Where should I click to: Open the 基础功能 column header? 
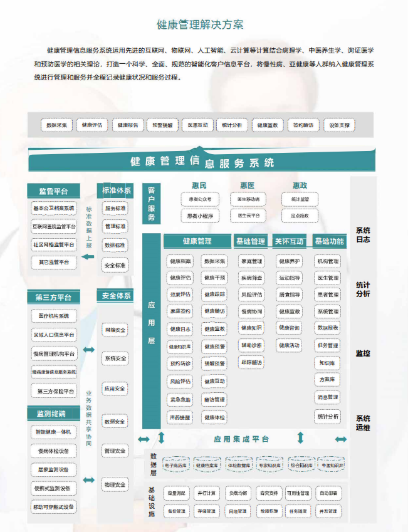coord(328,241)
